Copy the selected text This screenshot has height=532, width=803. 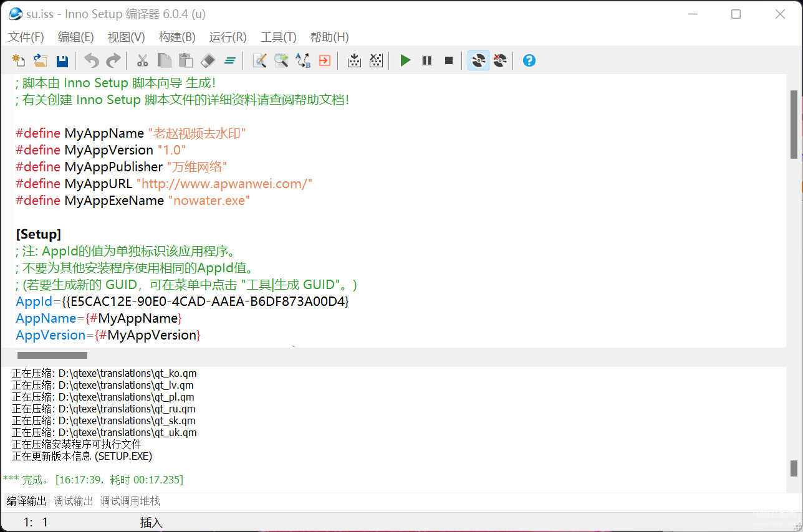164,60
